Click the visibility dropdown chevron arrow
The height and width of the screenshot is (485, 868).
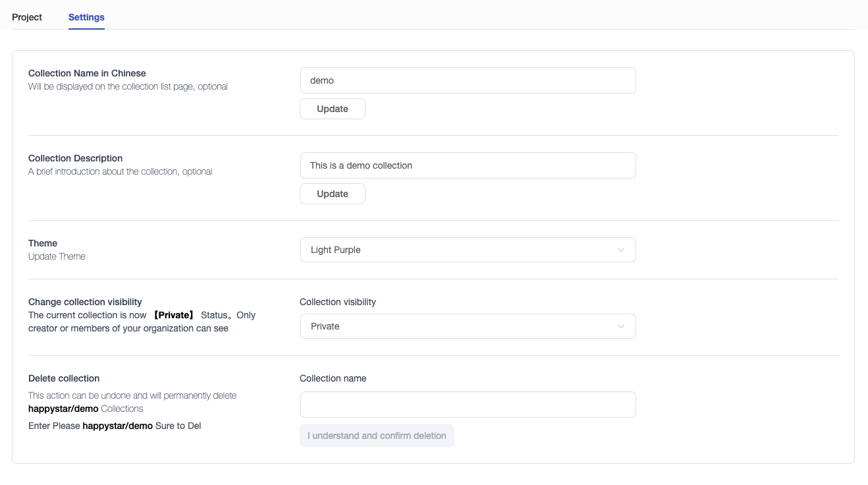coord(620,326)
